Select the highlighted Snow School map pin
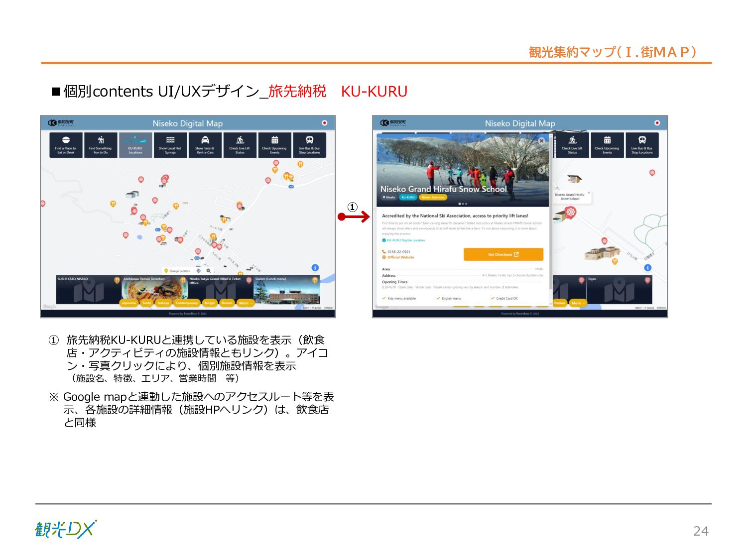Image resolution: width=747 pixels, height=560 pixels. [571, 213]
